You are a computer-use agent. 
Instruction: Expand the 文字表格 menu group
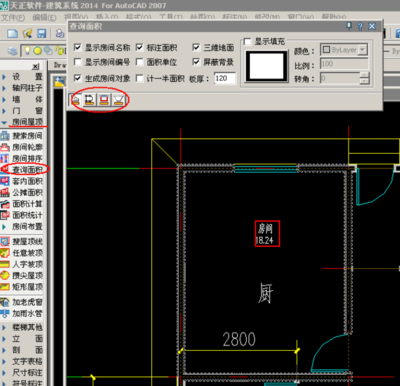(x=22, y=361)
